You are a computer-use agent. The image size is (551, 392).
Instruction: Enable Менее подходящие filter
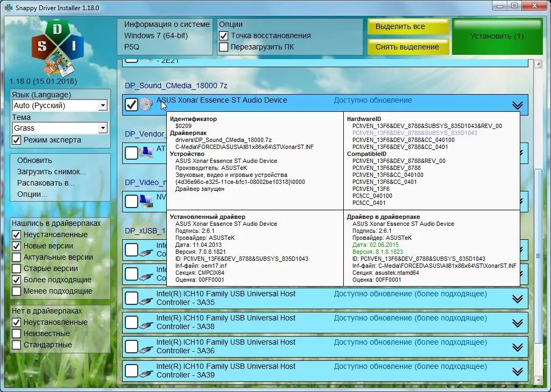click(16, 291)
